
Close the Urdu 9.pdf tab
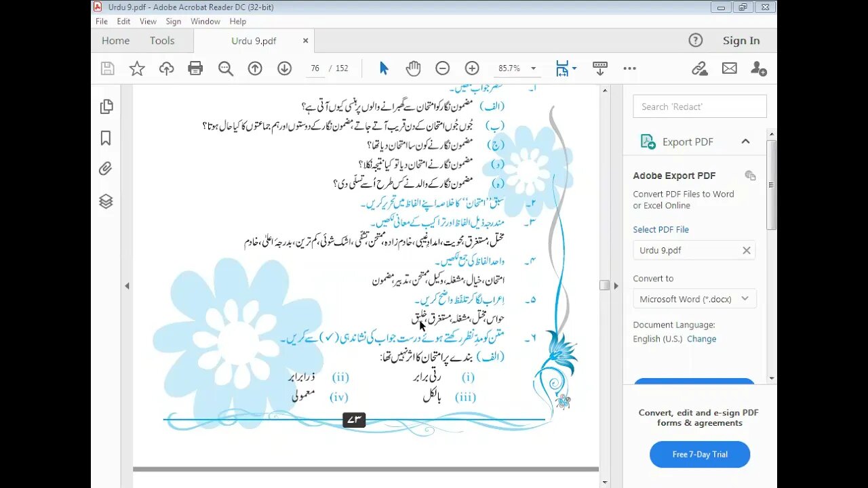pos(305,41)
